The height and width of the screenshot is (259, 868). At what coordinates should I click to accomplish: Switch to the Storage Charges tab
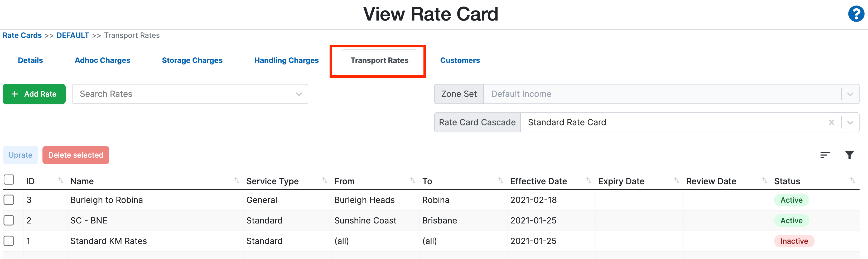pos(192,60)
